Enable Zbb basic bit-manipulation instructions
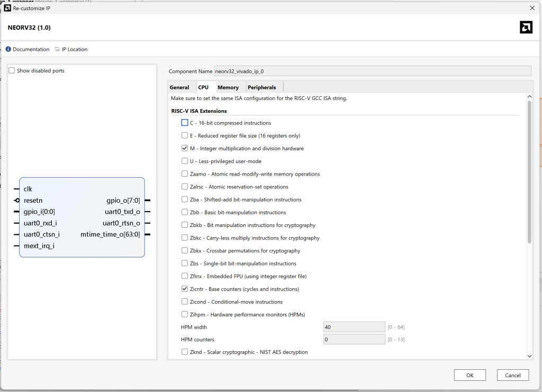Viewport: 542px width, 392px height. (x=185, y=212)
